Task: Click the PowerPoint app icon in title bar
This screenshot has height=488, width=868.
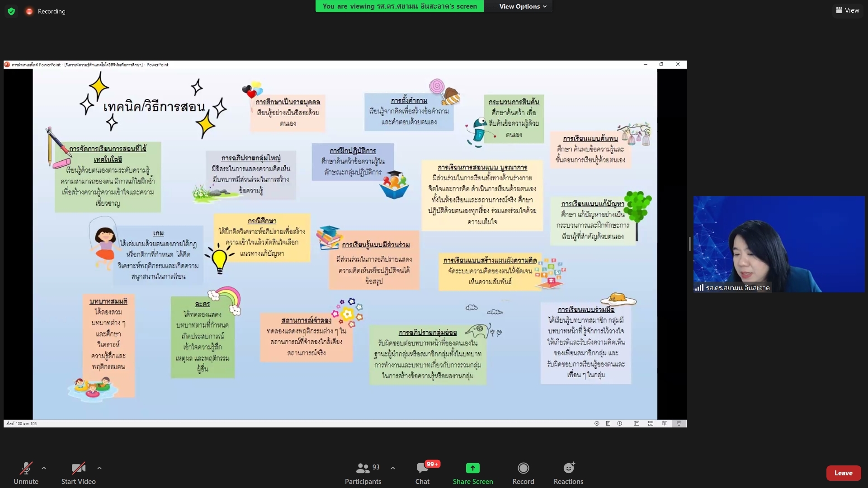Action: (7, 65)
